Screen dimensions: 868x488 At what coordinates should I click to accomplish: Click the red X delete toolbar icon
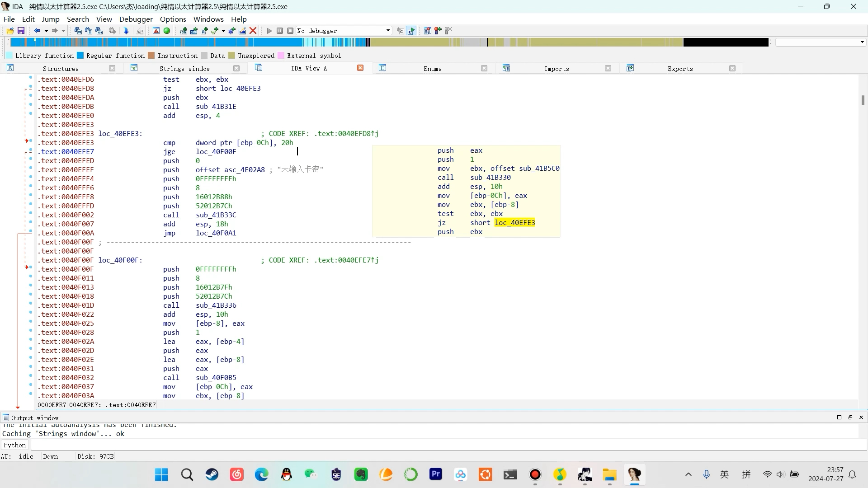(x=253, y=31)
